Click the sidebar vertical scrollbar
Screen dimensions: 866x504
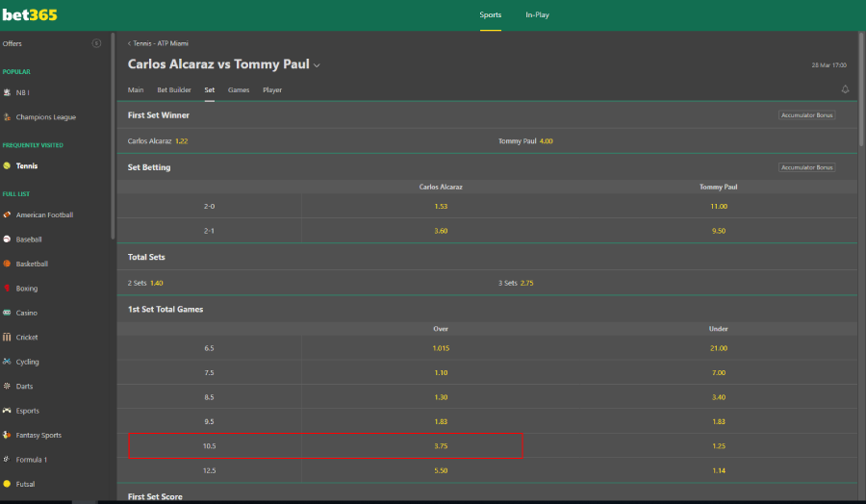click(114, 136)
